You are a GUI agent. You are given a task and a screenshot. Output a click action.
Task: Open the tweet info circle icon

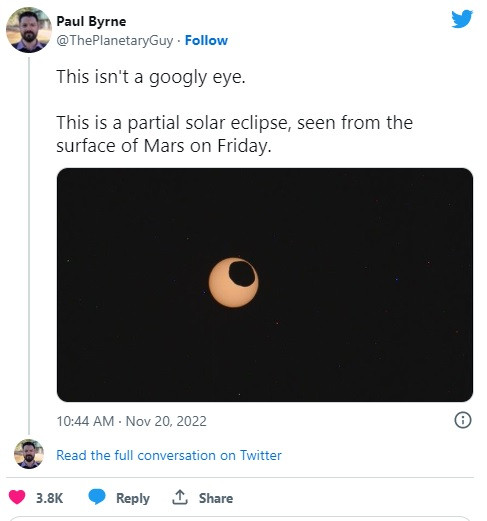[463, 420]
